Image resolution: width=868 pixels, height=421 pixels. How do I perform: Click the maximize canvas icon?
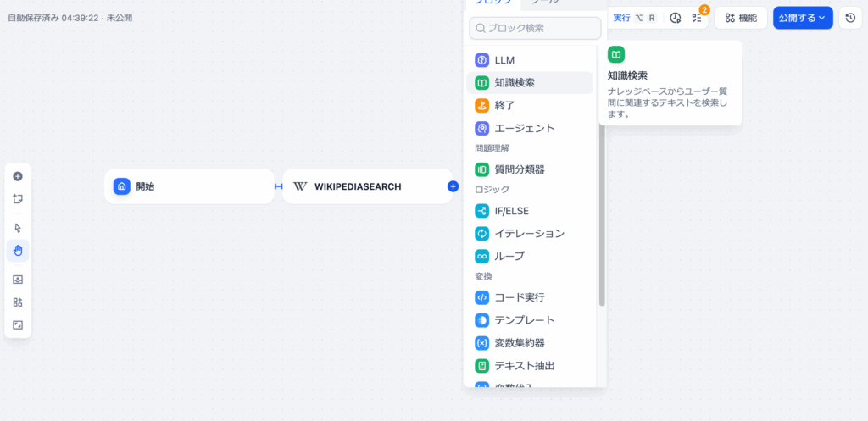tap(18, 324)
